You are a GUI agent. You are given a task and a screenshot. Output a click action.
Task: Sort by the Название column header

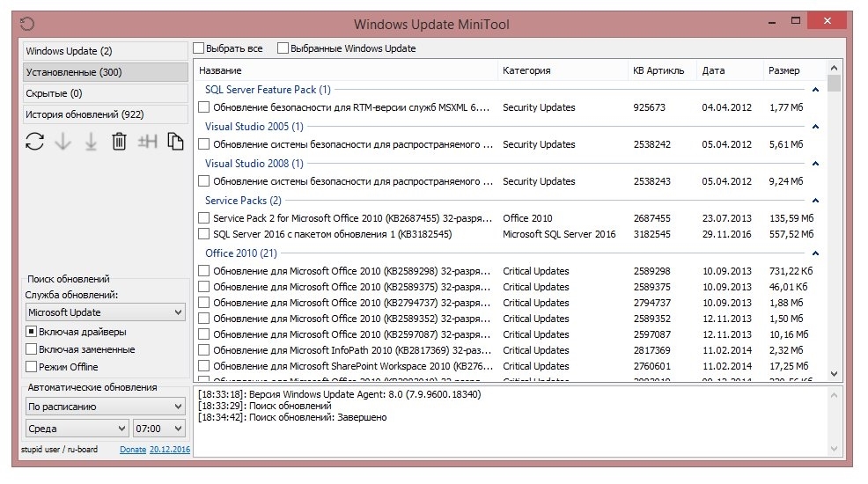click(x=346, y=70)
